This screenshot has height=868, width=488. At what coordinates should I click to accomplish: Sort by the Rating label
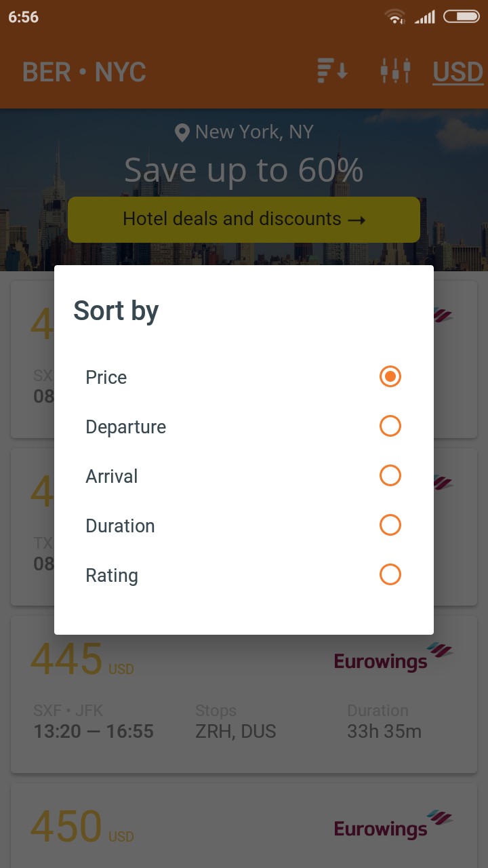pyautogui.click(x=112, y=575)
